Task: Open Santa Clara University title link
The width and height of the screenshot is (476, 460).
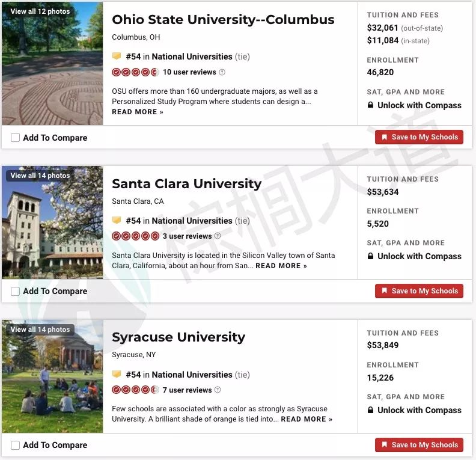Action: (x=187, y=183)
